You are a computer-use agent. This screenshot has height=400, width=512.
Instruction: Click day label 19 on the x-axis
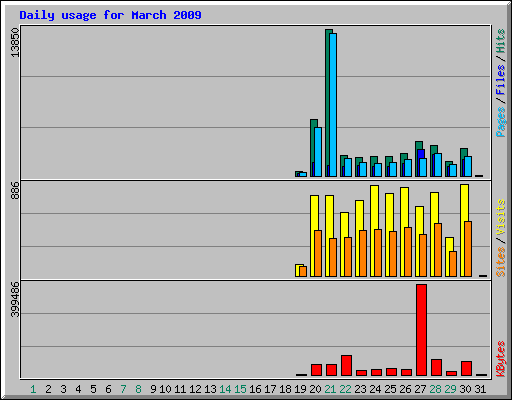tap(300, 389)
